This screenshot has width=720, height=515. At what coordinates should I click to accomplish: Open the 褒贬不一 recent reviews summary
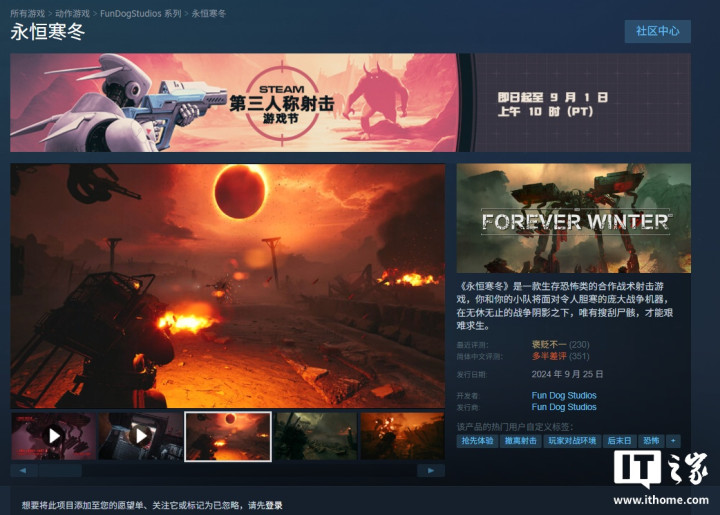[x=549, y=344]
